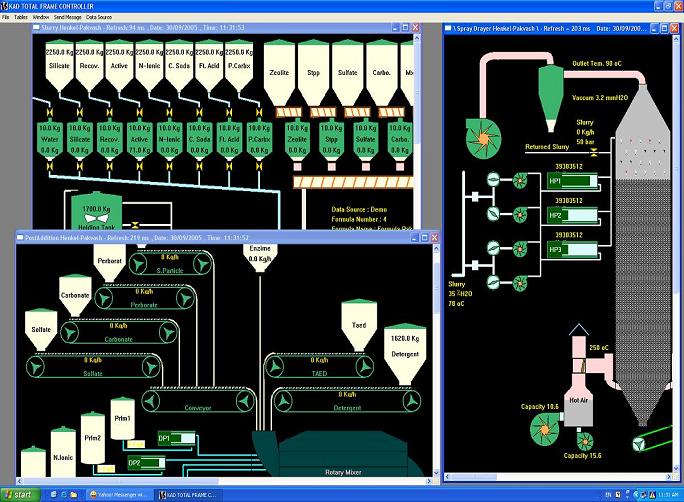The height and width of the screenshot is (502, 684).
Task: Click the cyclone separator in Spray Dryer window
Action: point(551,98)
